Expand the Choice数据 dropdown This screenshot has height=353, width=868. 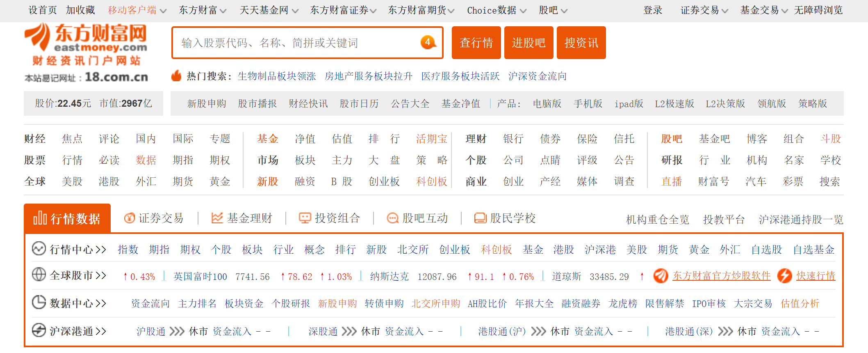tap(523, 11)
